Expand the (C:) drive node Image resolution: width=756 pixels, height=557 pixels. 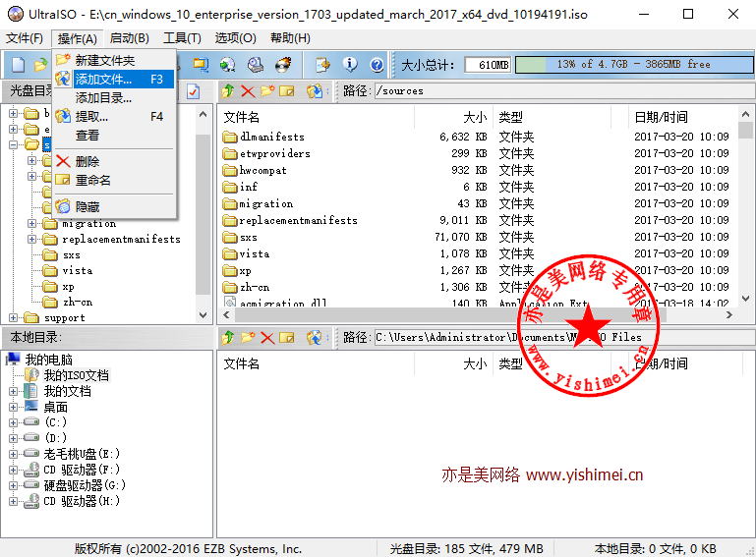(x=13, y=422)
